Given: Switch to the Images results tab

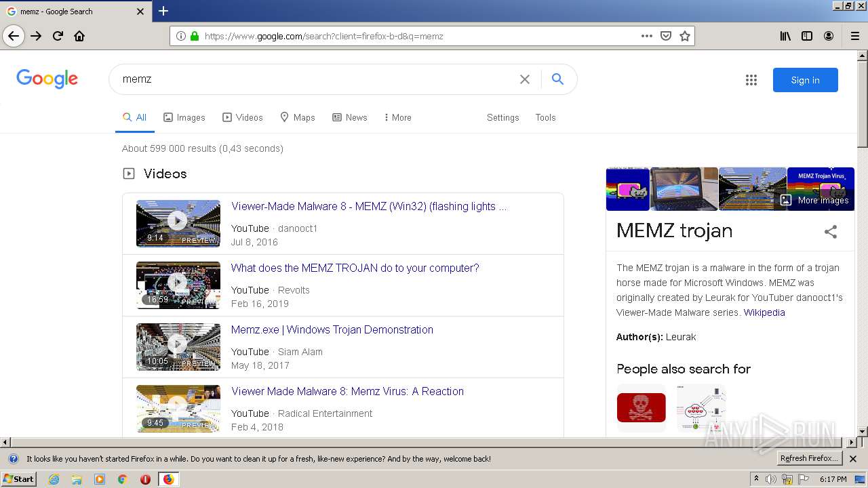Looking at the screenshot, I should tap(184, 117).
